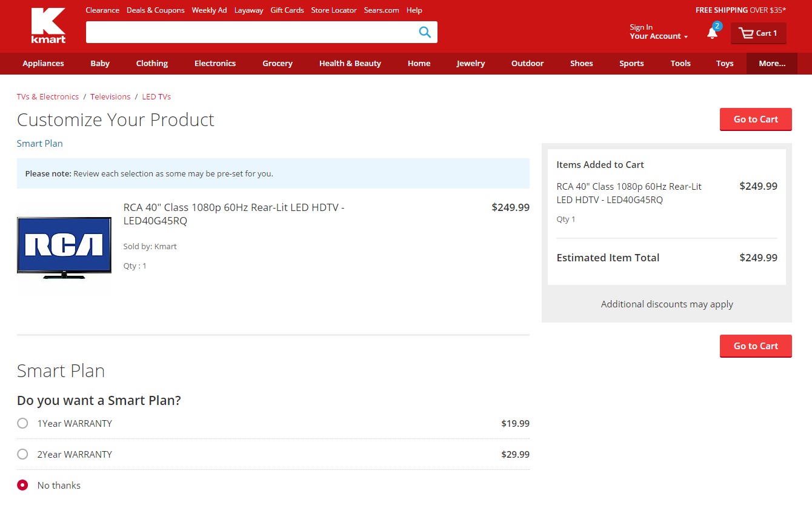Open the Smart Plan link
Image resolution: width=812 pixels, height=522 pixels.
click(39, 144)
